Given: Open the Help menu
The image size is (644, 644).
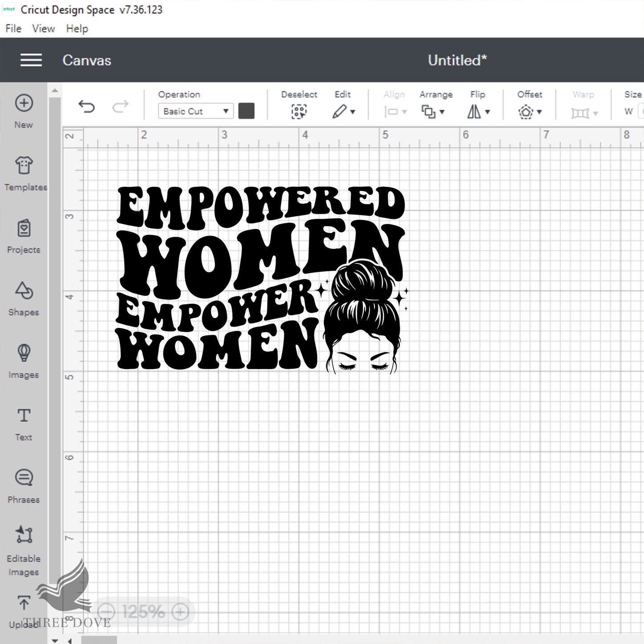Looking at the screenshot, I should pos(77,29).
